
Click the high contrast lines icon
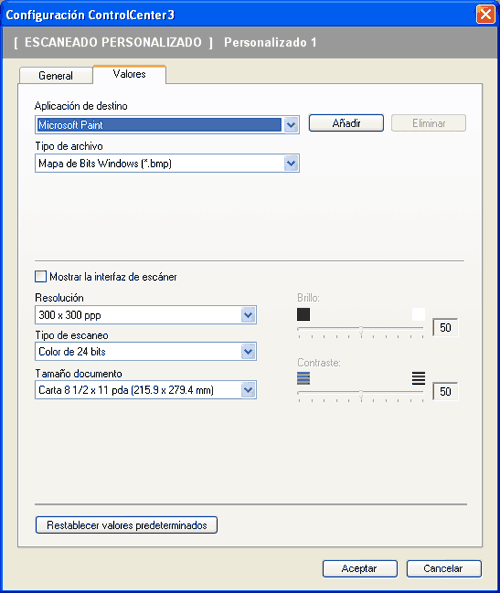(418, 378)
